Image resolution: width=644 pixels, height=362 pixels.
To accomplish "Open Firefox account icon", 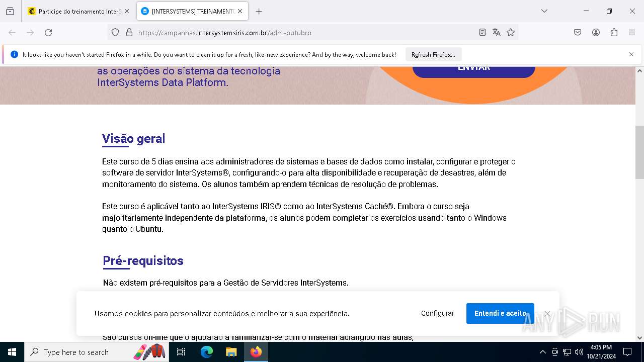I will [x=596, y=33].
